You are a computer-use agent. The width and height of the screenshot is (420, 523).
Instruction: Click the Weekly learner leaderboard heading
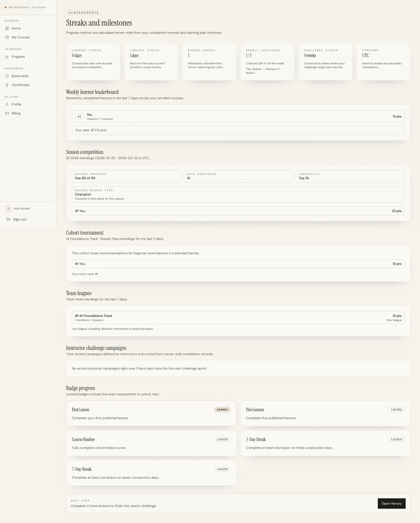pos(92,92)
